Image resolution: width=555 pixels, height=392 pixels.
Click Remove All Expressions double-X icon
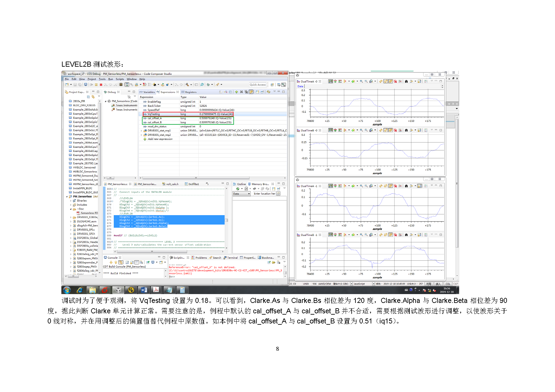(246, 92)
